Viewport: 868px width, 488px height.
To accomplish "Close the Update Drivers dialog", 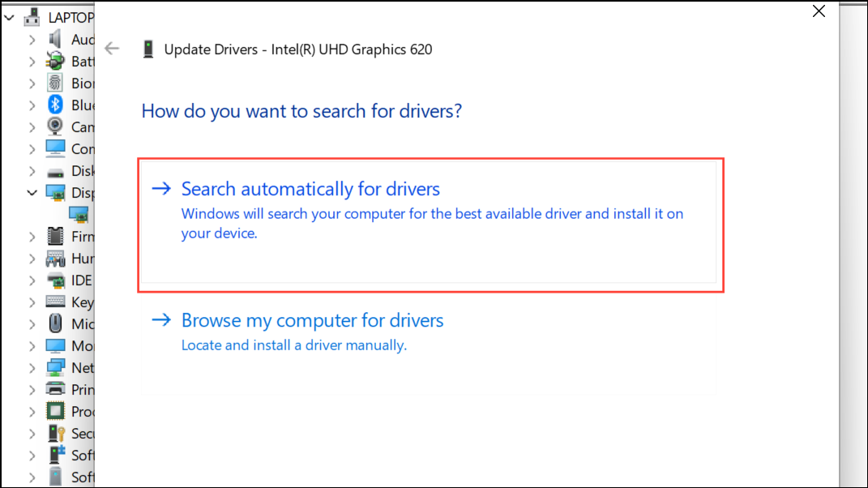I will tap(819, 11).
